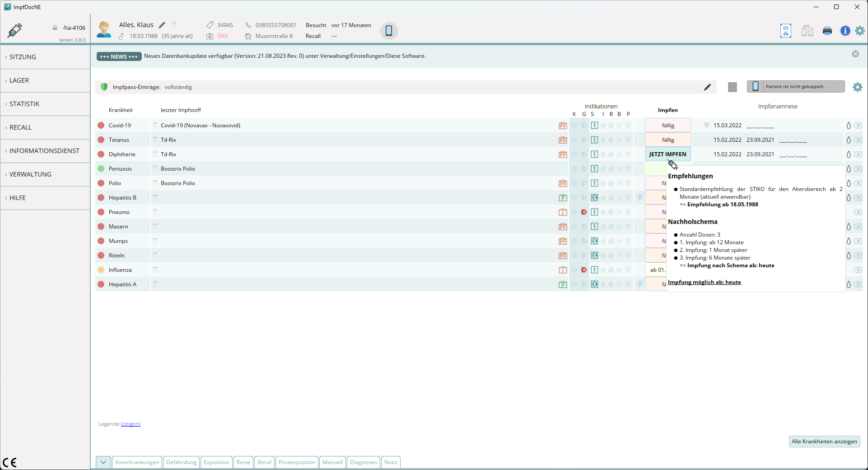This screenshot has width=868, height=470.
Task: Edit patient name via pencil icon
Action: coord(162,25)
